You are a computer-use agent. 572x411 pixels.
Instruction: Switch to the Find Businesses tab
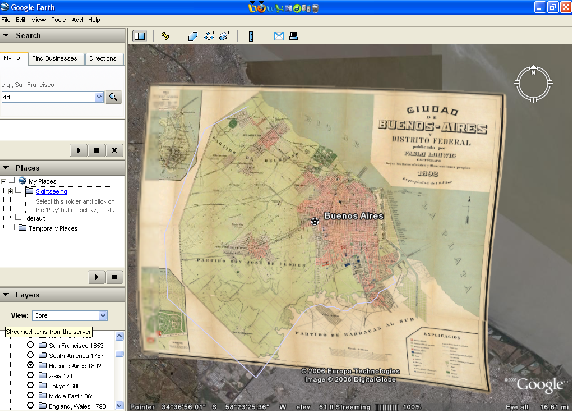(x=56, y=59)
